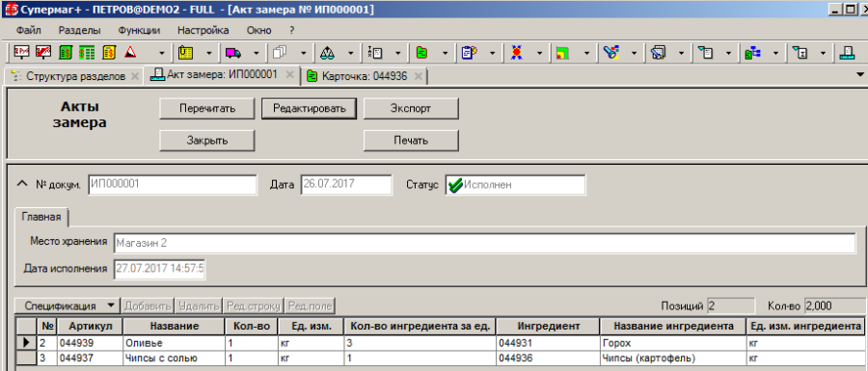868x371 pixels.
Task: Click the Закрыть button
Action: point(207,141)
